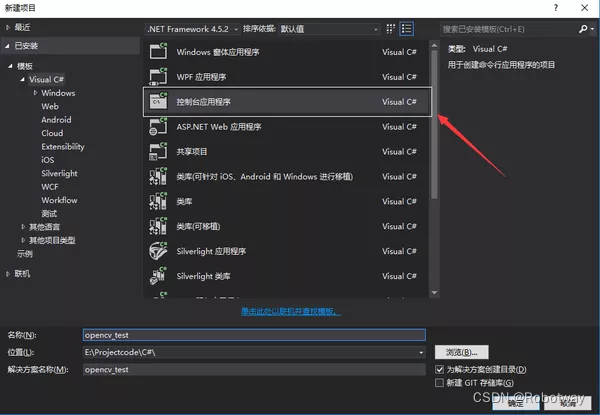Image resolution: width=600 pixels, height=415 pixels.
Task: Select Web in template tree
Action: pos(50,106)
